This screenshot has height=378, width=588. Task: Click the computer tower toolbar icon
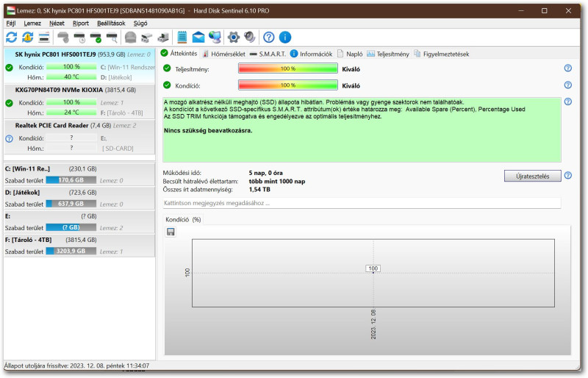[163, 38]
